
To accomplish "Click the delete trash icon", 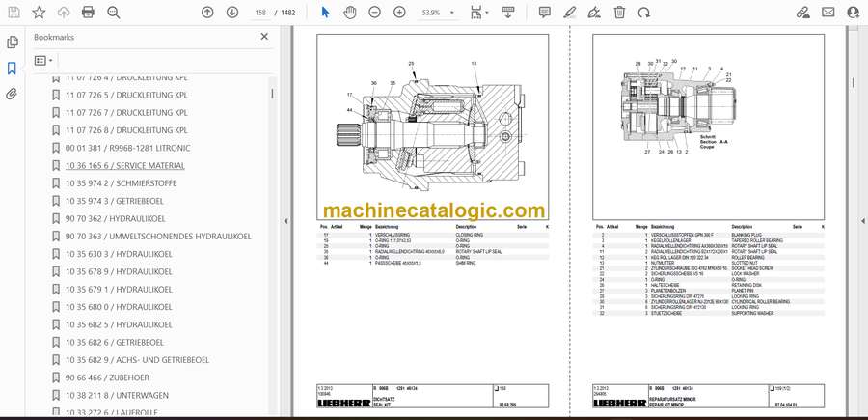I will coord(620,13).
